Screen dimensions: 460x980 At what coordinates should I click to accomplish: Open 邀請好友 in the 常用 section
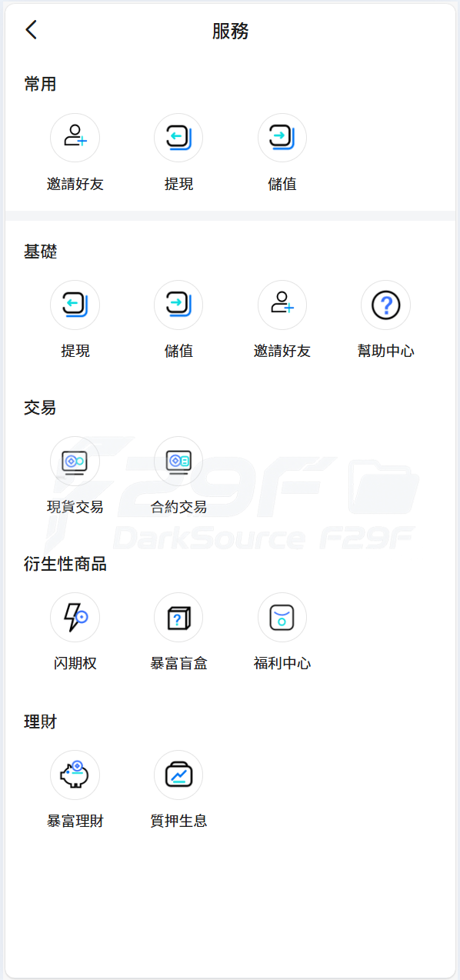pyautogui.click(x=75, y=138)
